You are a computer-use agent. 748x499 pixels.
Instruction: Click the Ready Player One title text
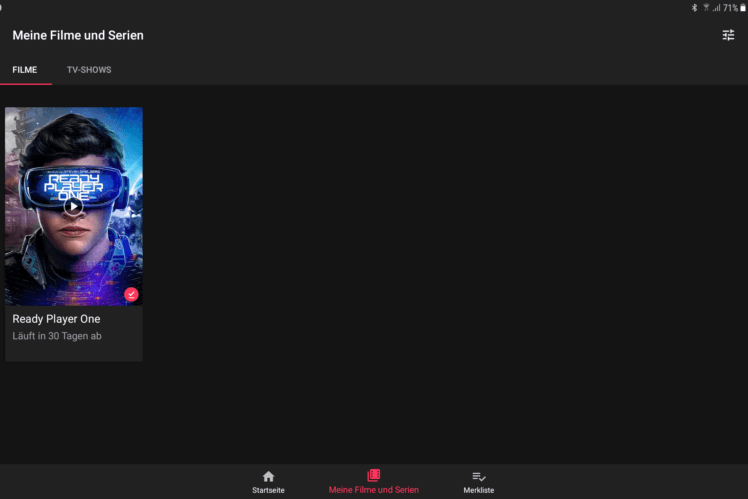click(56, 319)
